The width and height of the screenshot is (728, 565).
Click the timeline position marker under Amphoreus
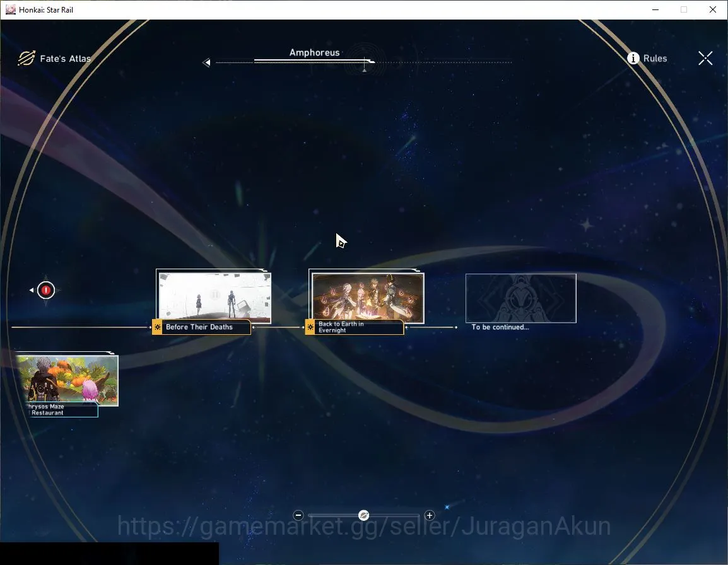(x=365, y=66)
